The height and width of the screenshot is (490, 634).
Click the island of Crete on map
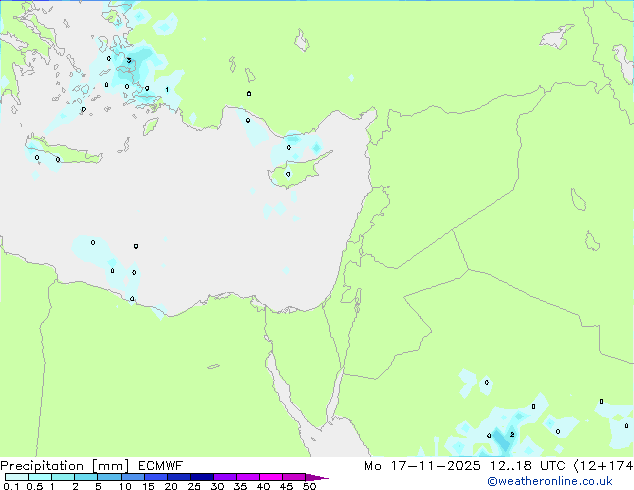tap(65, 152)
